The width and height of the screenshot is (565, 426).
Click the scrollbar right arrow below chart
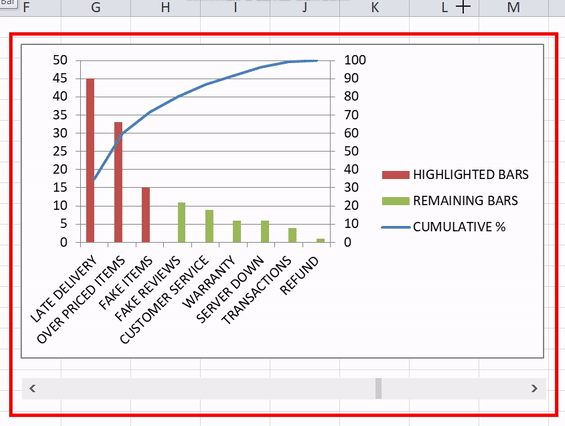534,389
